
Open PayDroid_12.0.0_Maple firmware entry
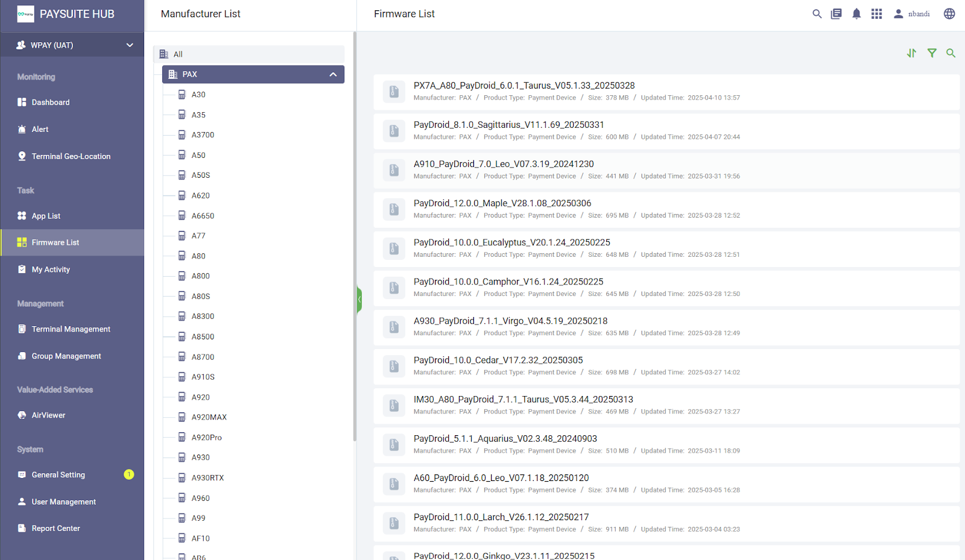[666, 209]
